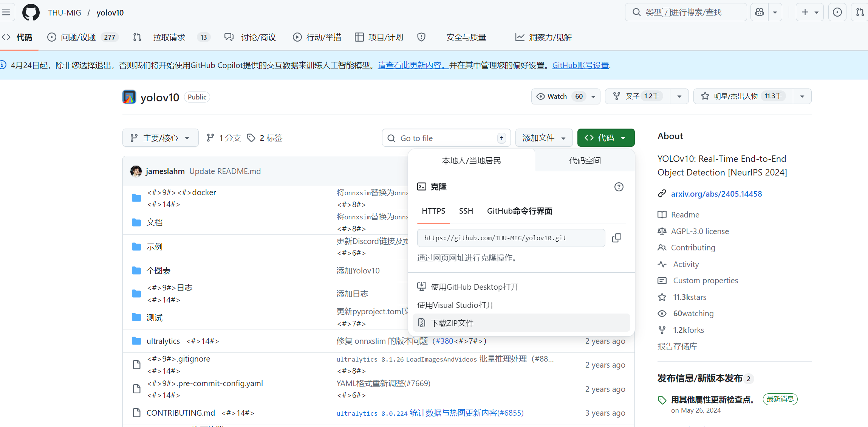Switch to the SSH clone tab

point(466,211)
